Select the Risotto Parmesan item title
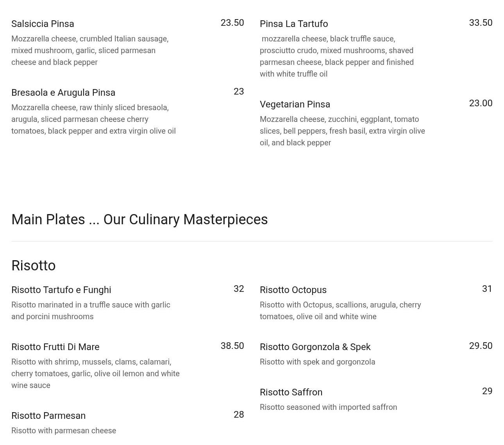Screen dimensions: 504x445 click(x=48, y=416)
